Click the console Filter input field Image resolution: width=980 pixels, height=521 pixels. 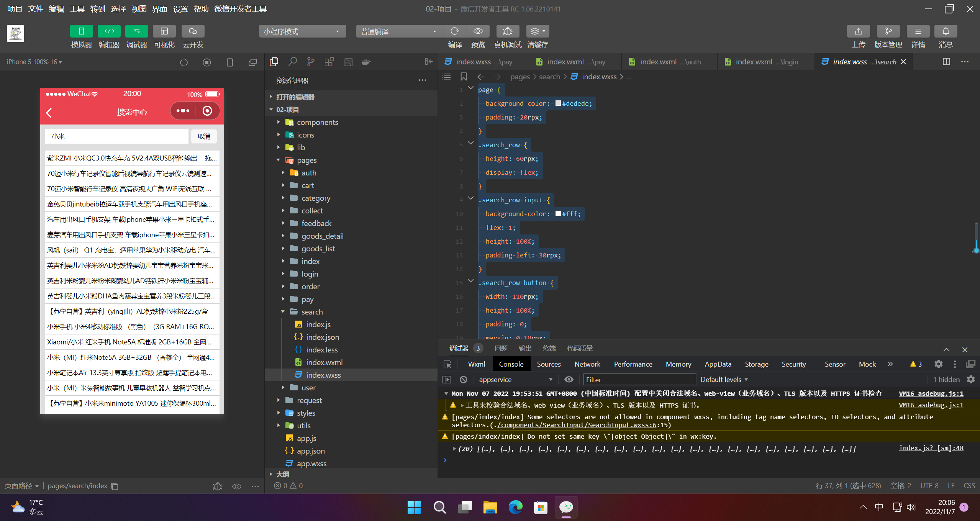coord(639,379)
